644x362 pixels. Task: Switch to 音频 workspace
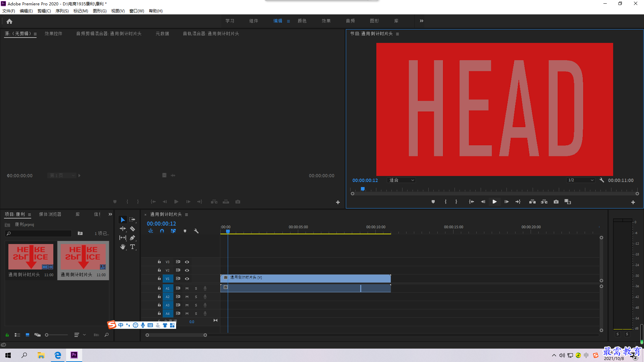(351, 21)
